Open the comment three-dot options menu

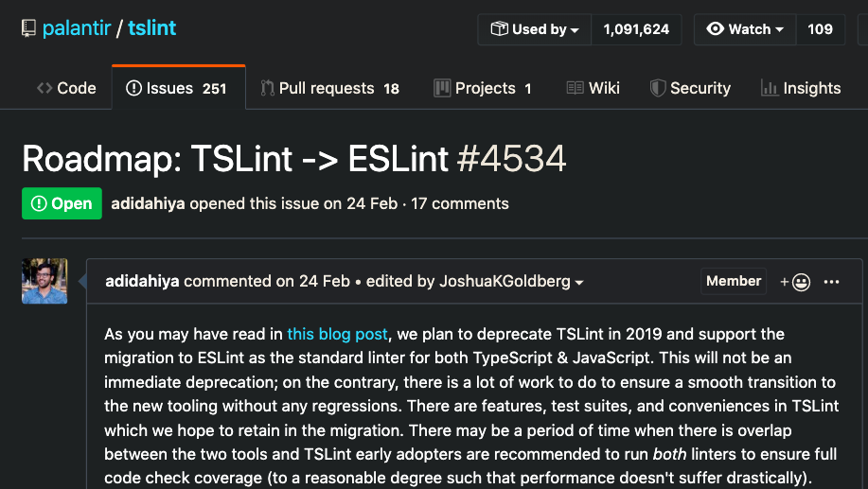[x=831, y=282]
